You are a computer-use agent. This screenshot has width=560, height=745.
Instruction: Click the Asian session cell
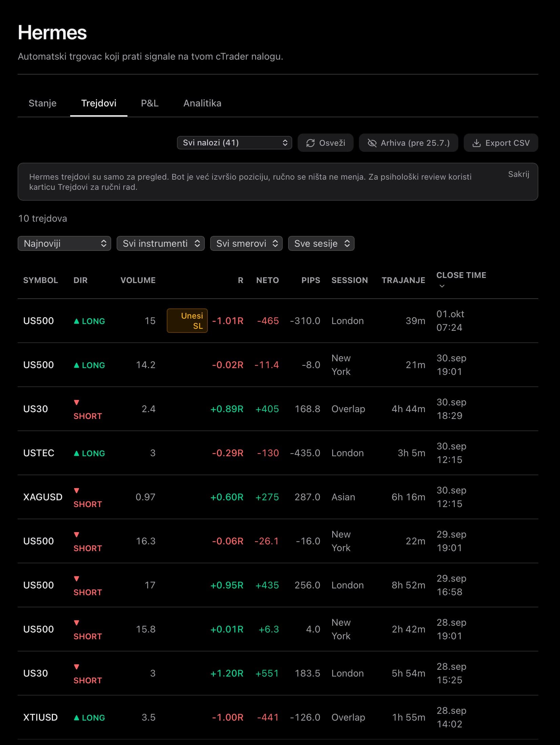[343, 497]
